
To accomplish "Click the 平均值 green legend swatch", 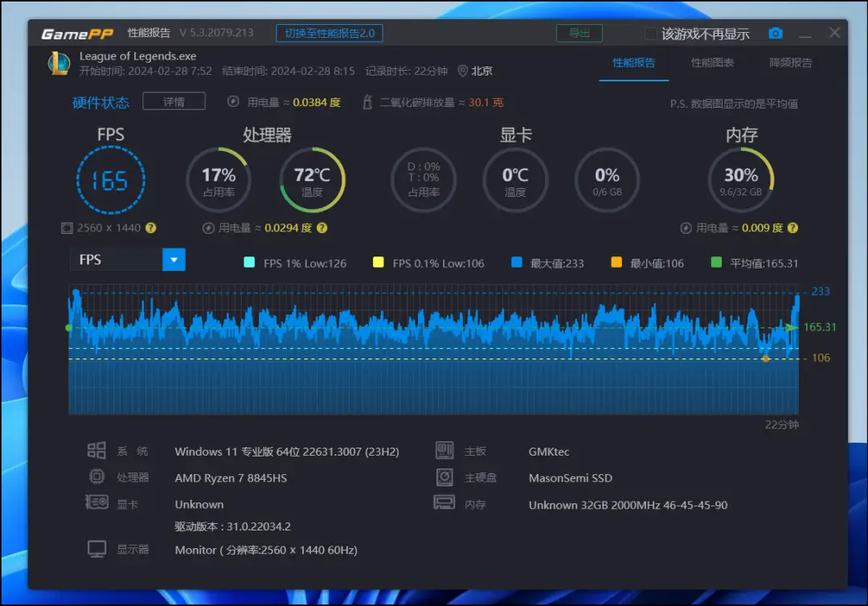I will [716, 262].
